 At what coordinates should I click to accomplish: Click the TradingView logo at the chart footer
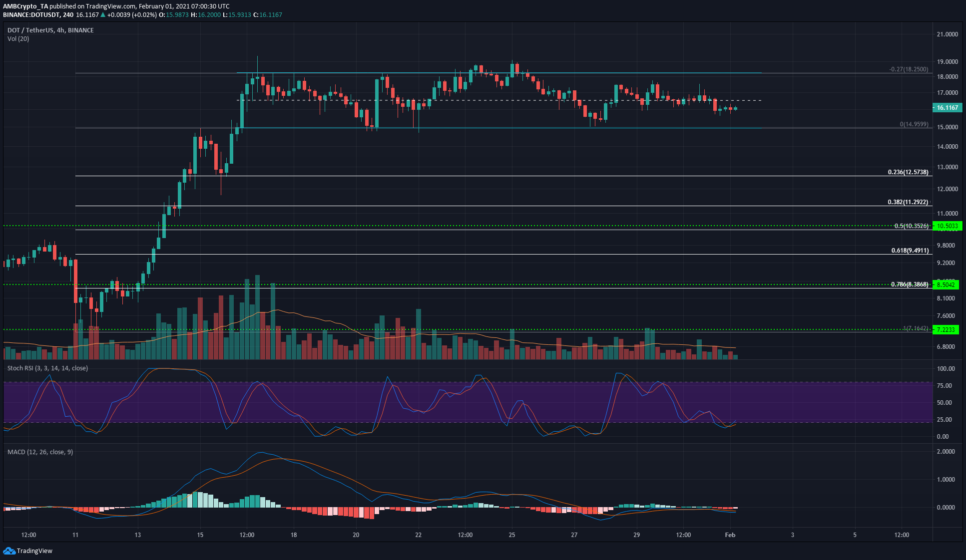[x=28, y=551]
